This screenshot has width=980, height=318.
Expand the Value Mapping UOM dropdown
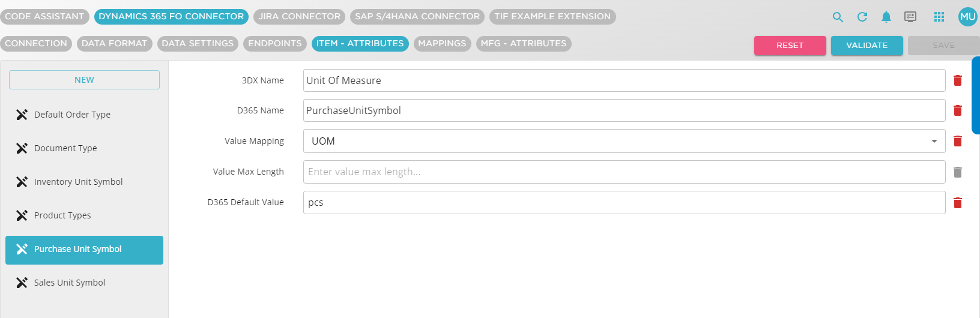(934, 141)
